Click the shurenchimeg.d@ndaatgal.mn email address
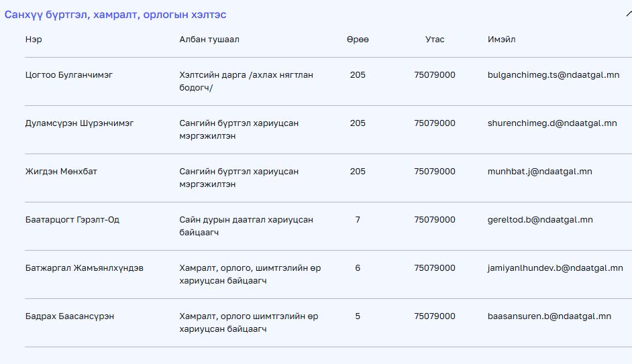The height and width of the screenshot is (364, 632). (552, 123)
